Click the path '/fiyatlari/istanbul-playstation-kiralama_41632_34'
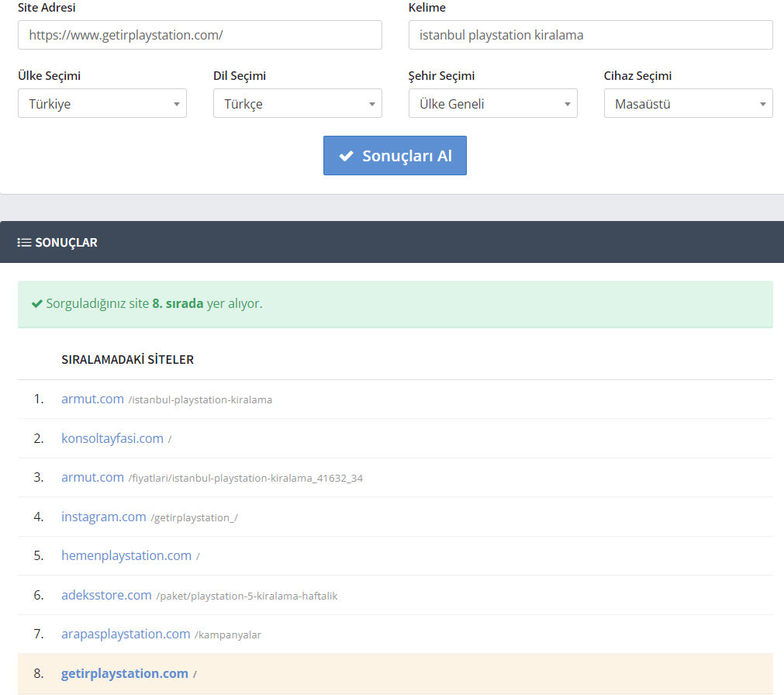Screen dimensions: 784x695 pyautogui.click(x=246, y=479)
